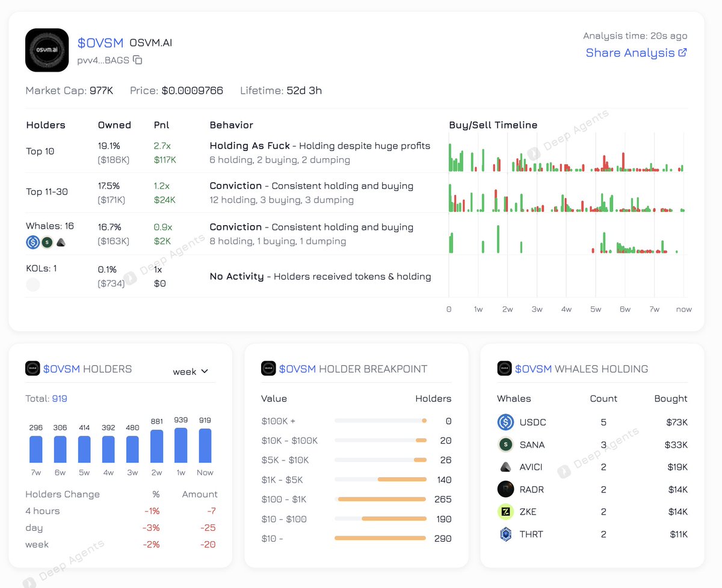This screenshot has width=722, height=588.
Task: Click the AVICI whale icon in Whales row
Action: [61, 243]
